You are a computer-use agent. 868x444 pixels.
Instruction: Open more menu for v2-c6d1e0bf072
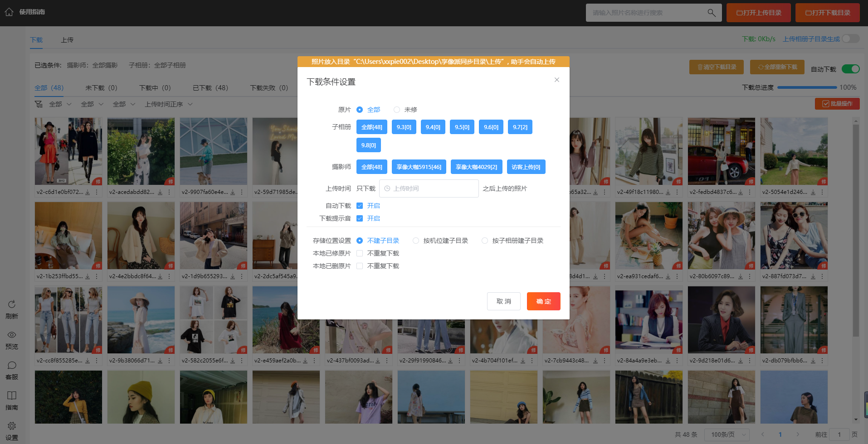coord(97,192)
